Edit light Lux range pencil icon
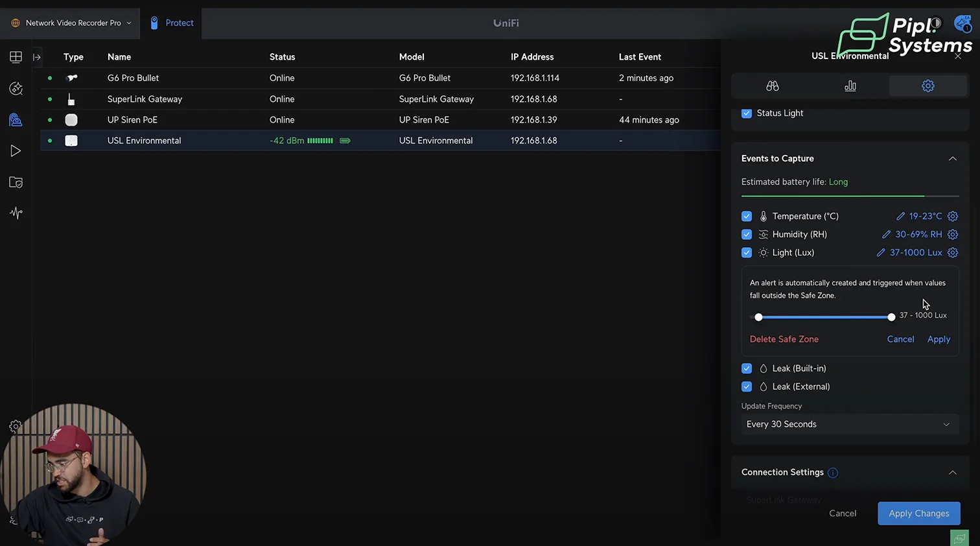The width and height of the screenshot is (980, 546). (x=881, y=252)
